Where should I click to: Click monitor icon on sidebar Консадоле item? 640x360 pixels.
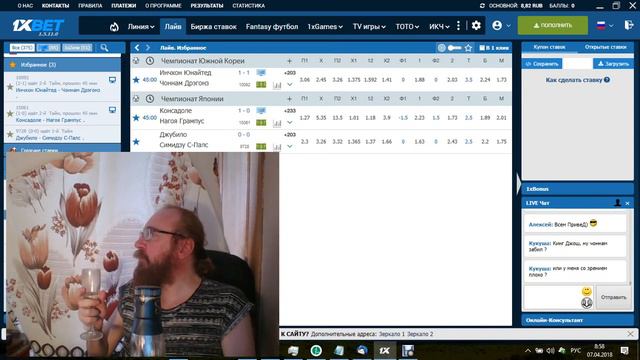pyautogui.click(x=112, y=110)
